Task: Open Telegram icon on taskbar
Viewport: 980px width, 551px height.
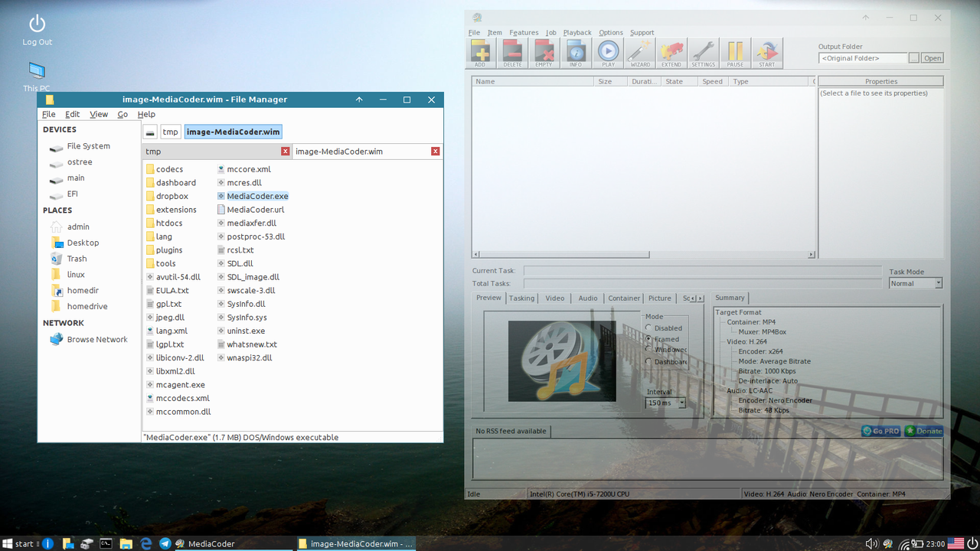Action: [x=165, y=543]
